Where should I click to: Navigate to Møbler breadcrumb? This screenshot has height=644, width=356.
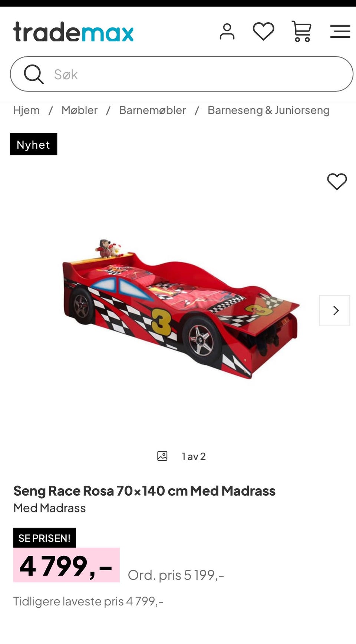click(79, 110)
